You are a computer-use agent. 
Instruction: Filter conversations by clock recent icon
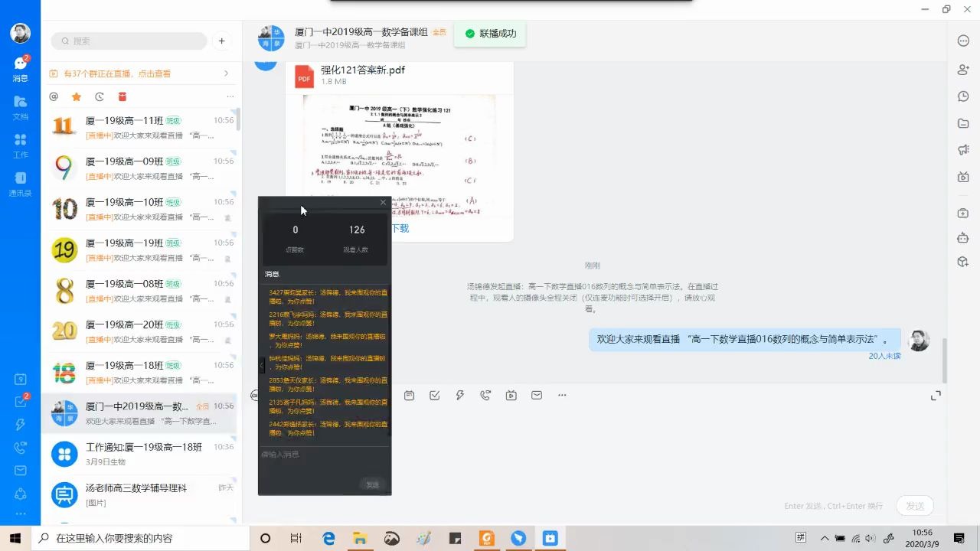pos(99,96)
